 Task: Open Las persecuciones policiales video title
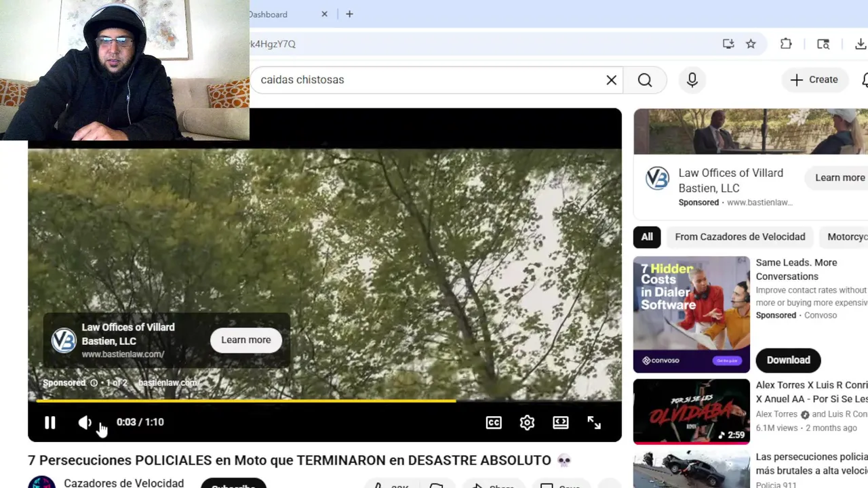pos(812,464)
